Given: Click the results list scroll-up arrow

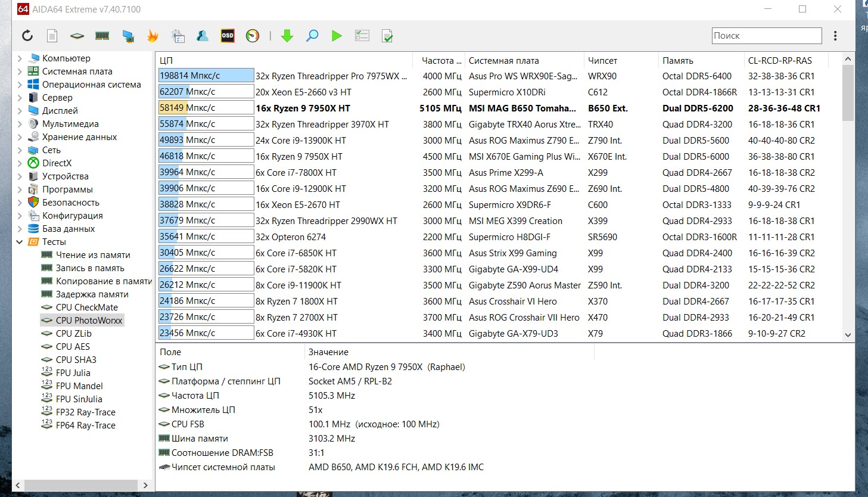Looking at the screenshot, I should 848,59.
